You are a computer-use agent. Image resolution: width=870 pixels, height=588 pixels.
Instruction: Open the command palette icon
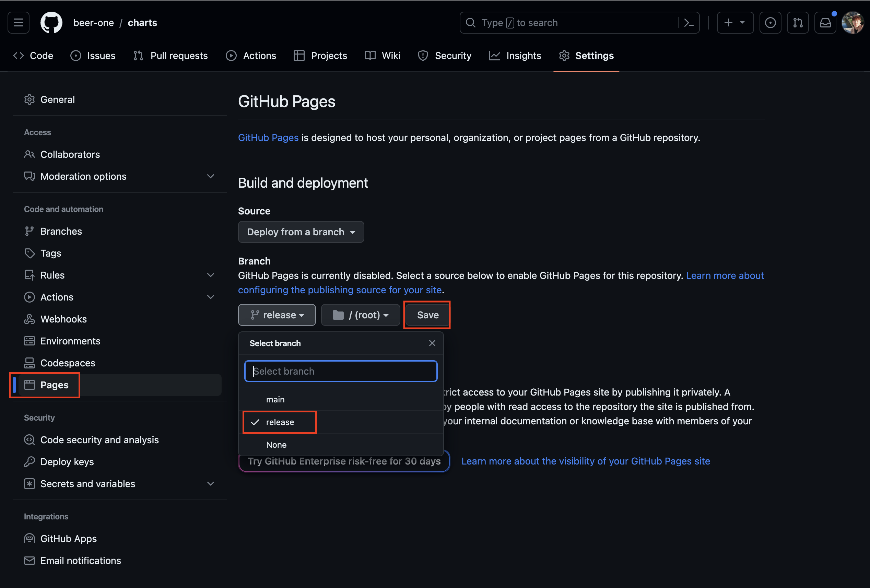point(688,23)
